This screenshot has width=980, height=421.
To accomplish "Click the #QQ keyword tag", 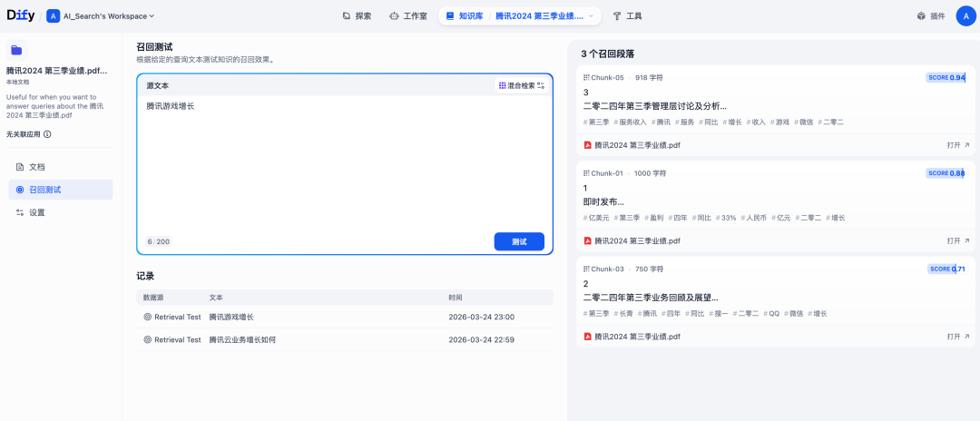I will pos(770,314).
